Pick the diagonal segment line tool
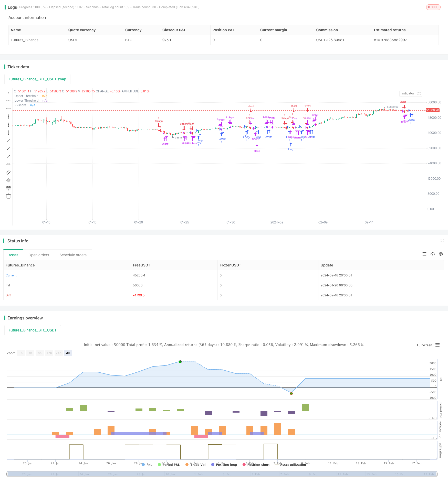The width and height of the screenshot is (448, 484). pos(8,156)
